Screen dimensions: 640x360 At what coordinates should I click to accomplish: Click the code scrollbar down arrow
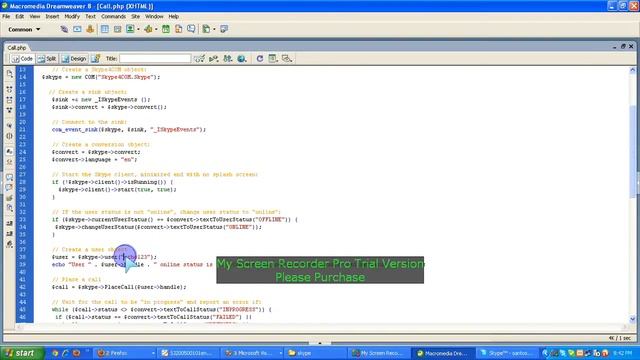point(633,319)
